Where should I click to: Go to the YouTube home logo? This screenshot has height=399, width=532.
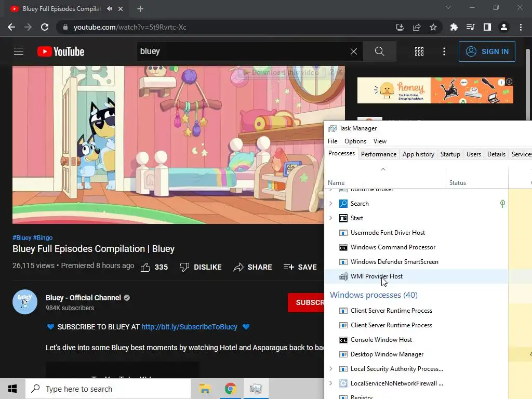point(61,51)
